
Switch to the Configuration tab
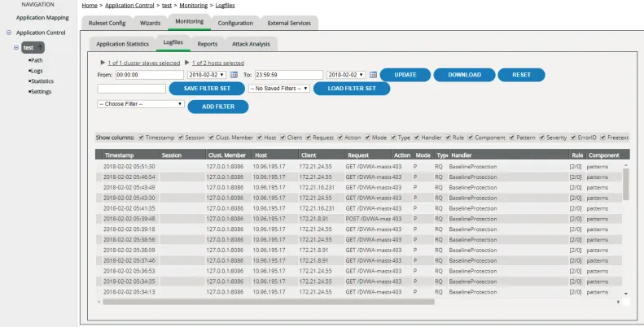pos(235,23)
